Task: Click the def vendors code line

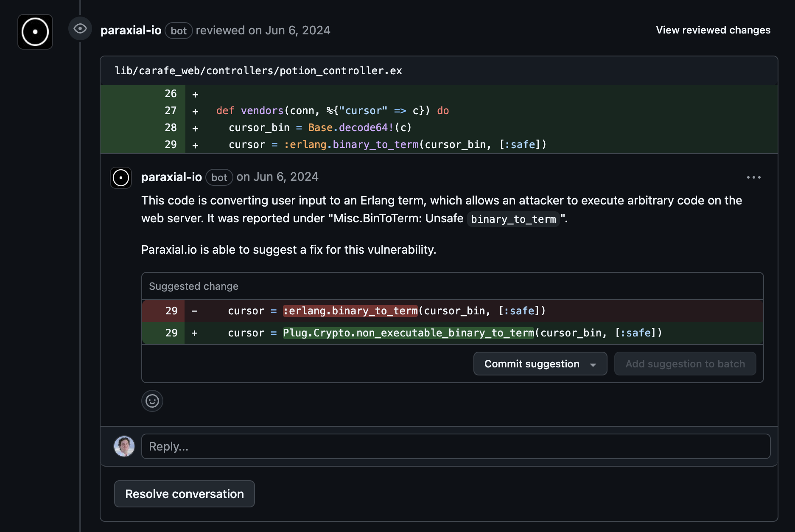Action: click(333, 111)
